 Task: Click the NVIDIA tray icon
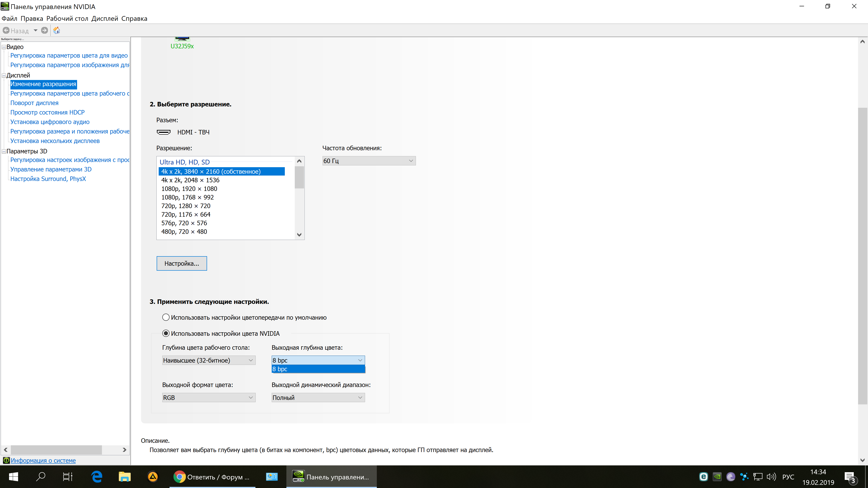click(717, 477)
